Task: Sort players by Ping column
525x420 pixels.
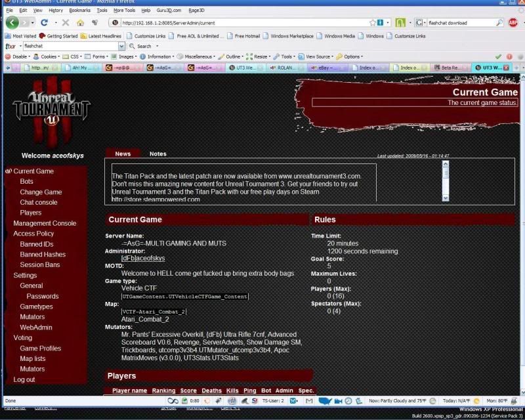Action: click(250, 390)
